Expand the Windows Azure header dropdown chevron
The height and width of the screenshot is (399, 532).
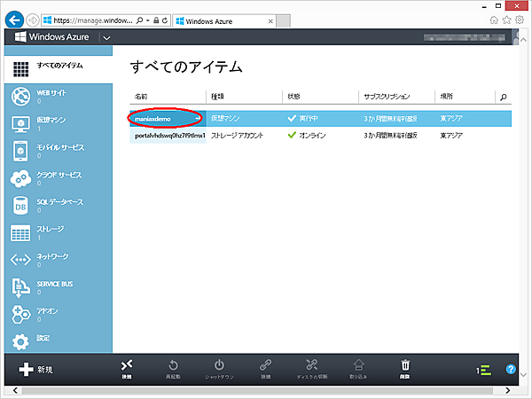click(106, 38)
